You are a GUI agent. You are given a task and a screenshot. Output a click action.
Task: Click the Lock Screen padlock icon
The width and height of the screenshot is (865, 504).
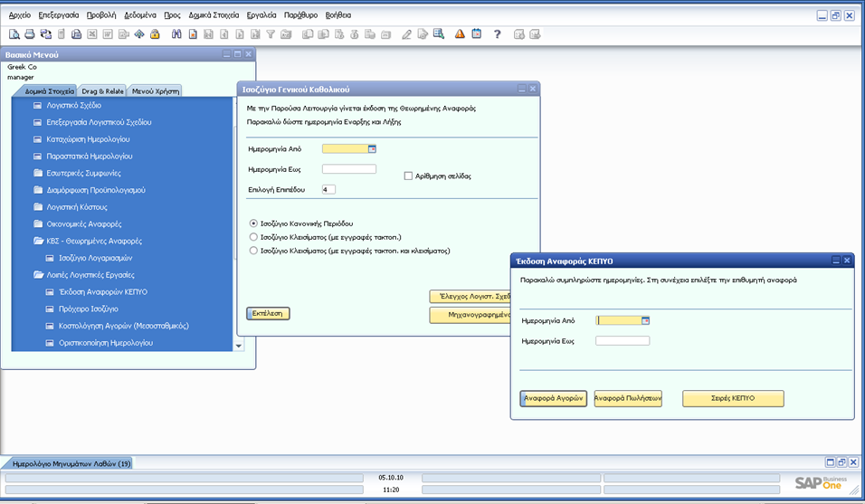[155, 34]
